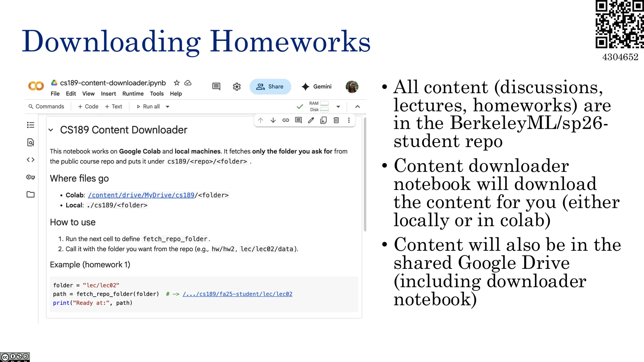Add a new Text cell
Image resolution: width=644 pixels, height=362 pixels.
coord(113,107)
